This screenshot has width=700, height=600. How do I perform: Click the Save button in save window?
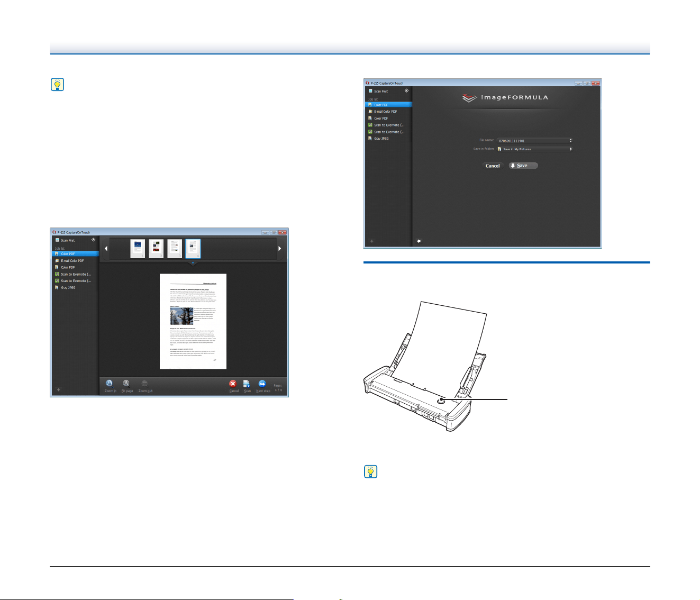click(523, 166)
